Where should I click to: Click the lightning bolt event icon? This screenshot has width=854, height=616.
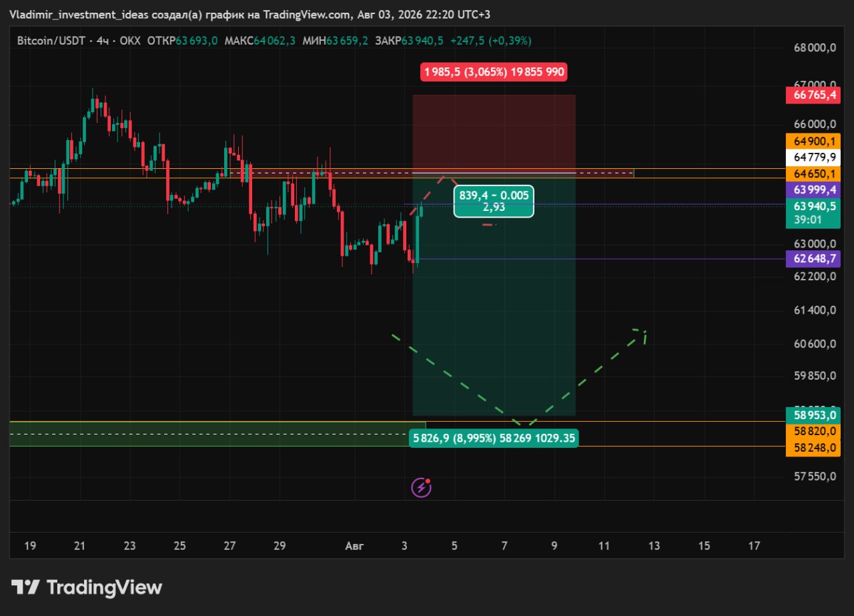(x=421, y=487)
